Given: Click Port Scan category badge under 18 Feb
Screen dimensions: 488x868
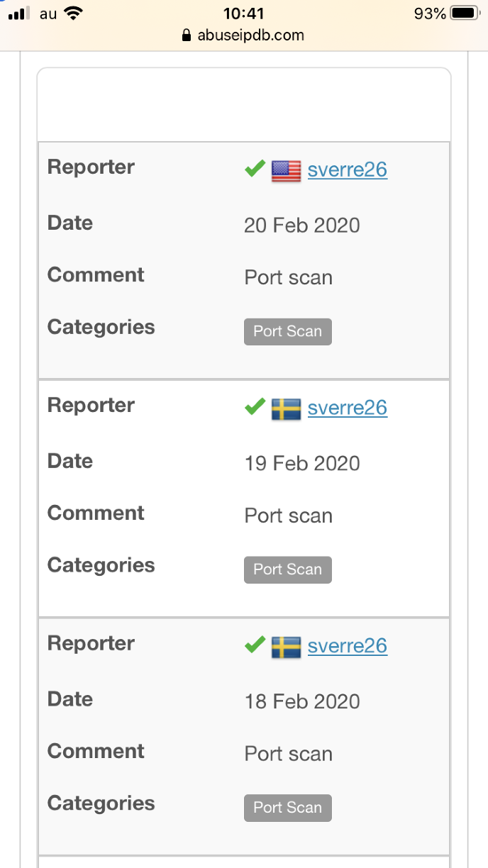Looking at the screenshot, I should click(x=287, y=808).
